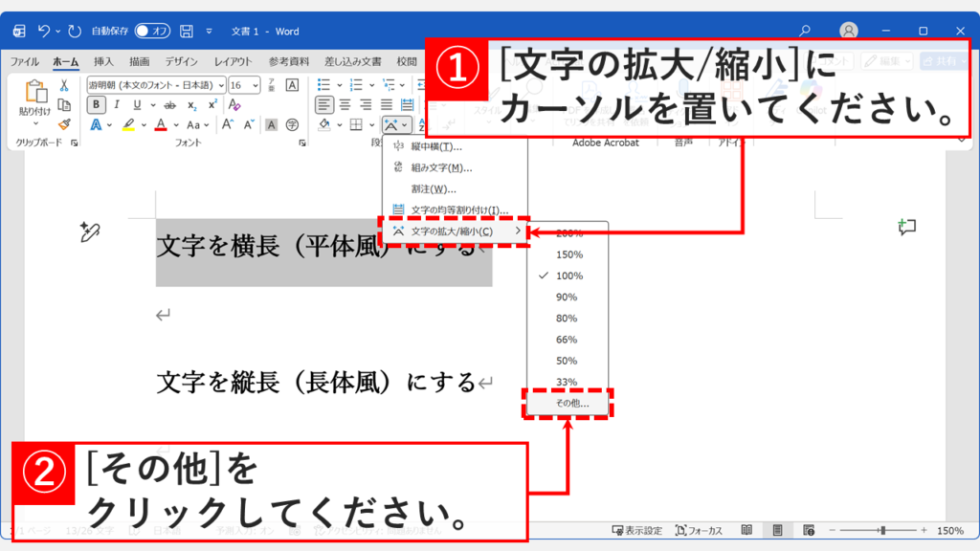Click the text highlight color icon
Screen dimensions: 980x551
129,124
